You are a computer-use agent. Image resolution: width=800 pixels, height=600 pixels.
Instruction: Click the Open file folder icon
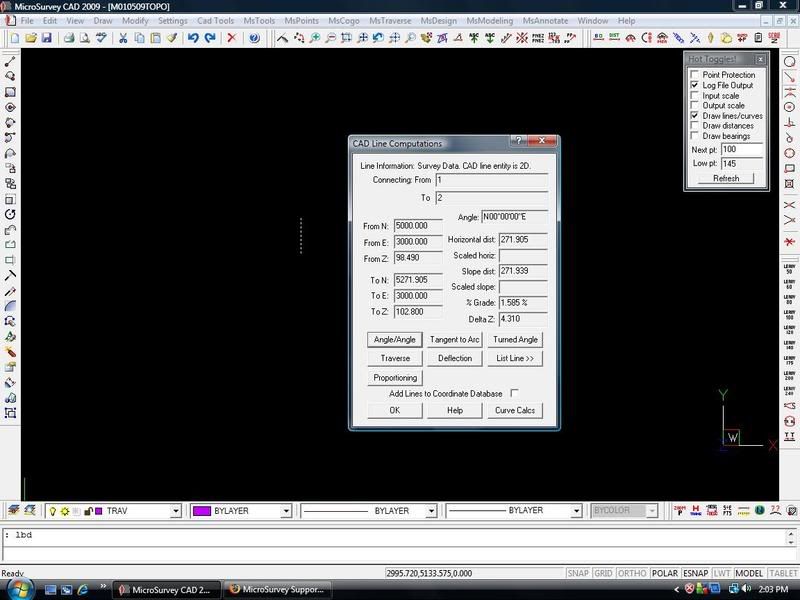coord(31,38)
